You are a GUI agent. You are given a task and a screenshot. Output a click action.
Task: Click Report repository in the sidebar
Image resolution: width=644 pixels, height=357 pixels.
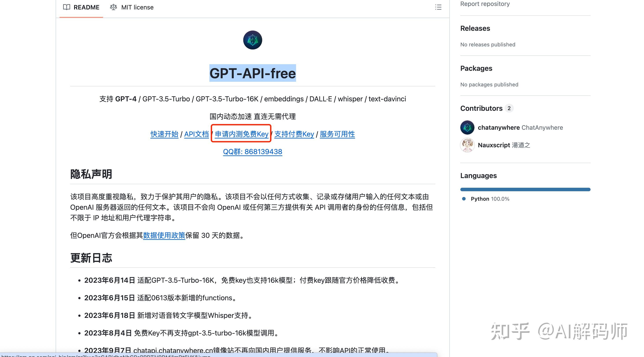click(x=485, y=4)
